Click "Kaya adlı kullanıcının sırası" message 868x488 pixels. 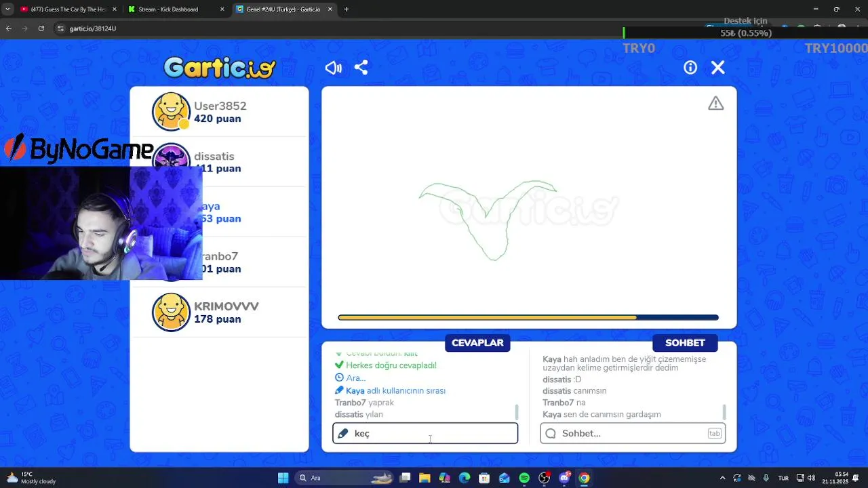390,390
